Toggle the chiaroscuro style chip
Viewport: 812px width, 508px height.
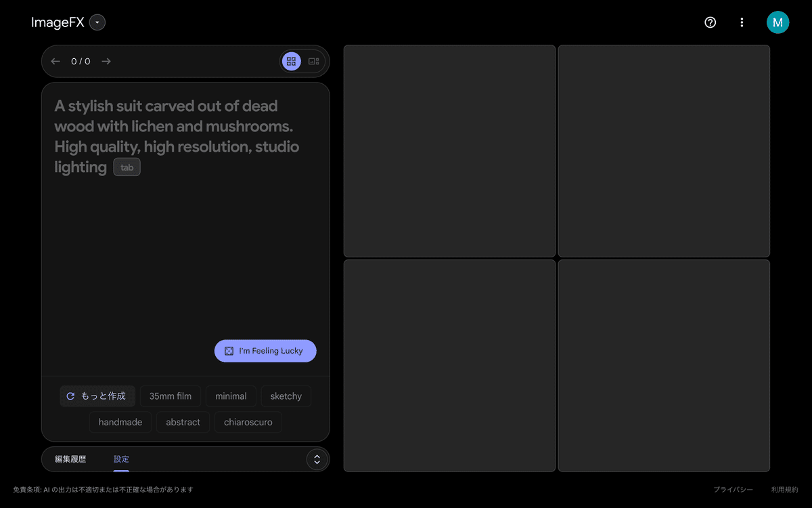(x=248, y=421)
